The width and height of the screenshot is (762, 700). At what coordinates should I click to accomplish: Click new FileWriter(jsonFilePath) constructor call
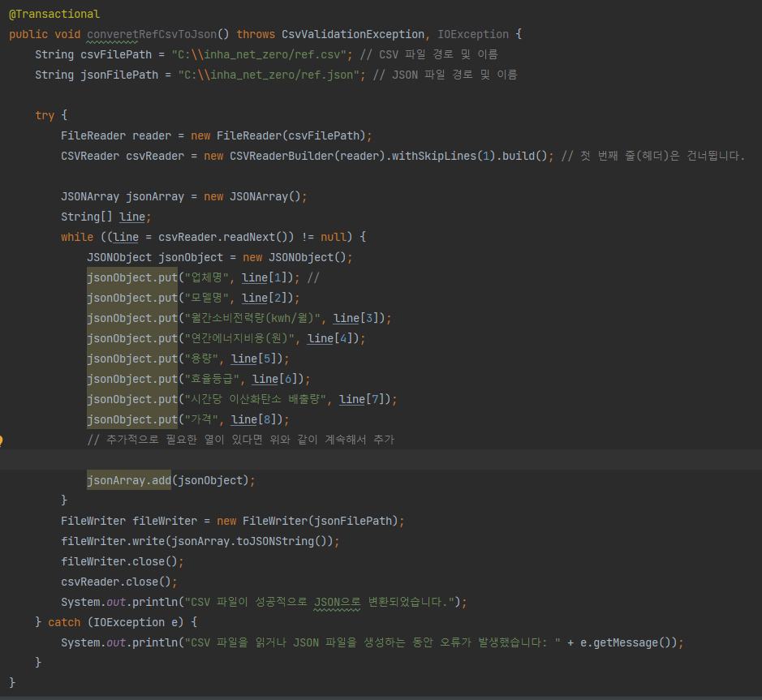point(308,521)
